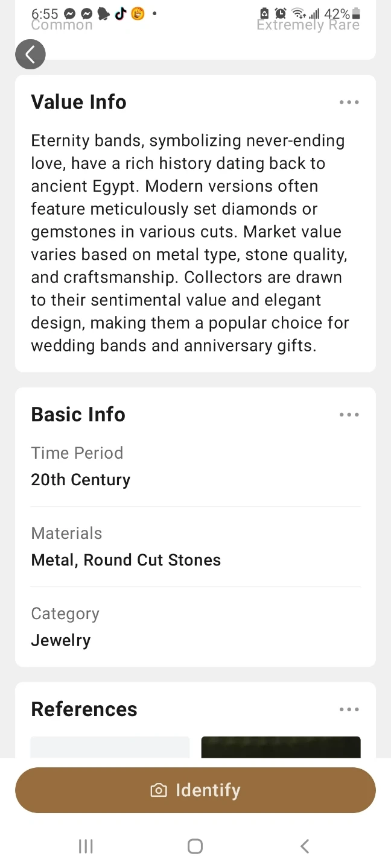This screenshot has height=868, width=391.
Task: Open the dark right reference thumbnail
Action: pos(281,747)
